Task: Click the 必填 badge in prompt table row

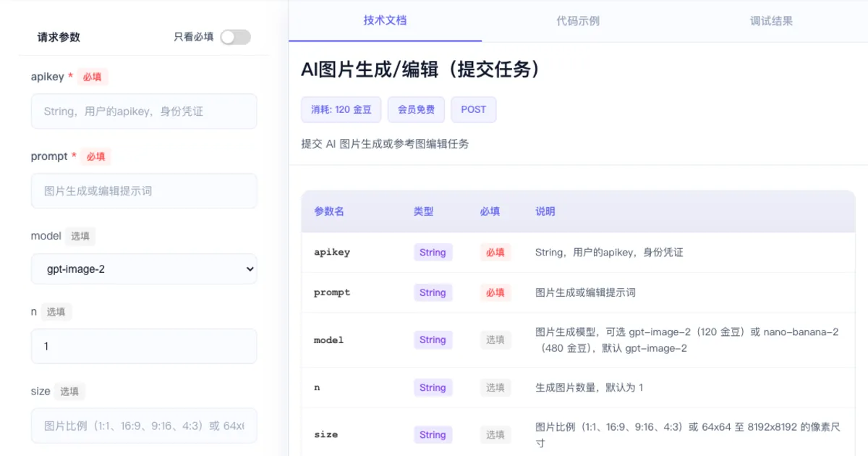Action: (x=495, y=292)
